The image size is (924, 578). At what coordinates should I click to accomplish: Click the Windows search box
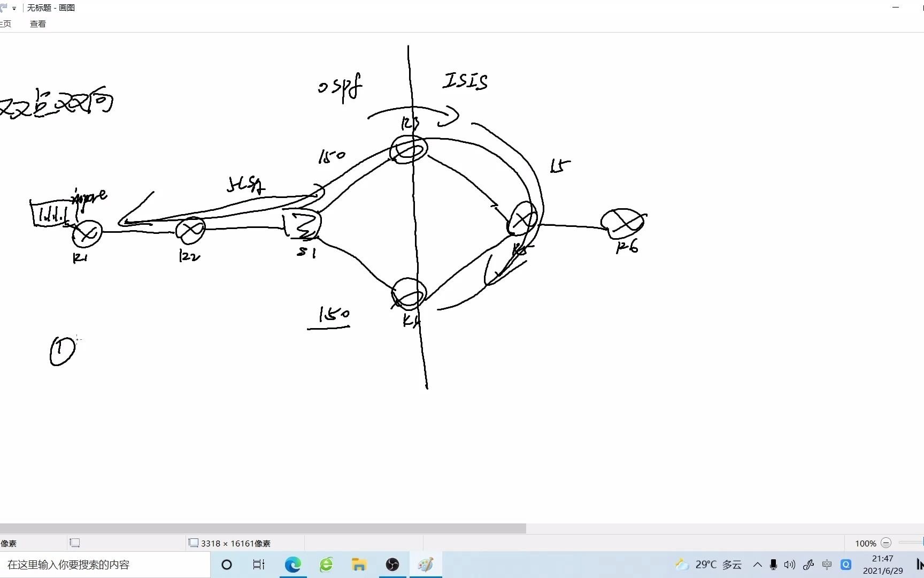[105, 565]
